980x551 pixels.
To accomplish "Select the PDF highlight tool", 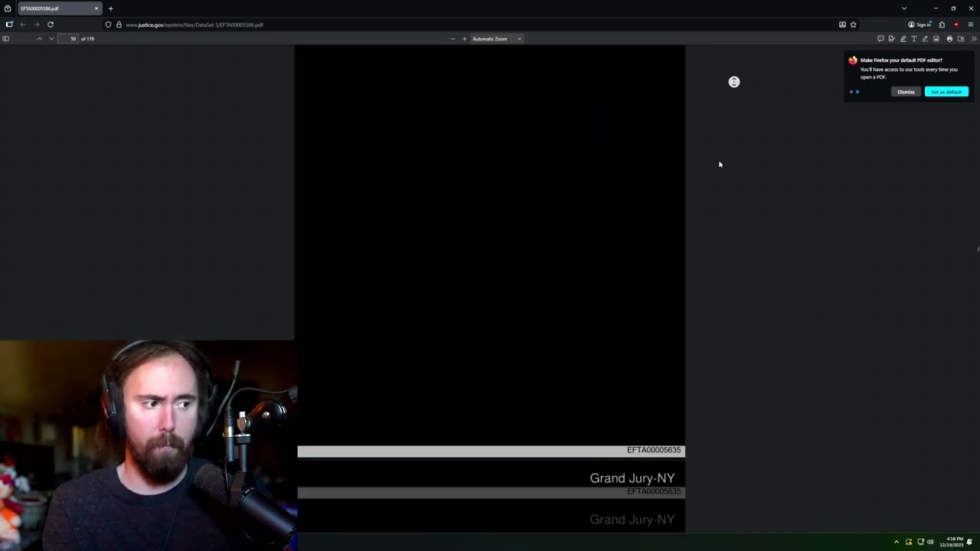I will (x=903, y=38).
